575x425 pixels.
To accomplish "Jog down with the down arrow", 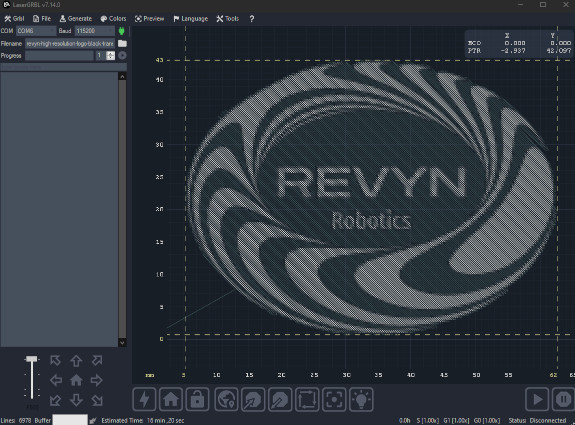I will [76, 400].
